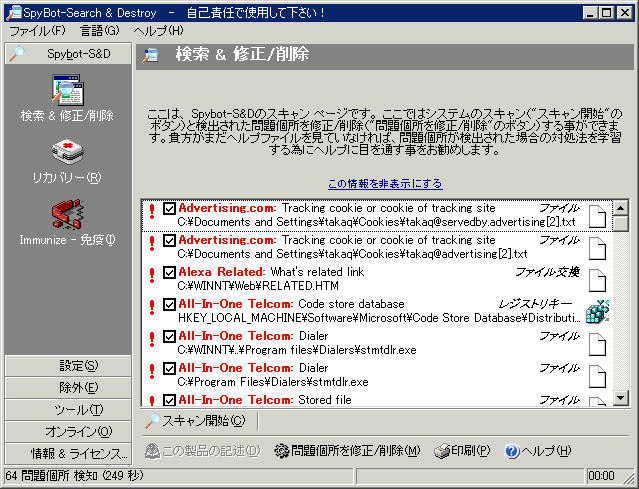Click results list scroll up arrow

click(621, 208)
